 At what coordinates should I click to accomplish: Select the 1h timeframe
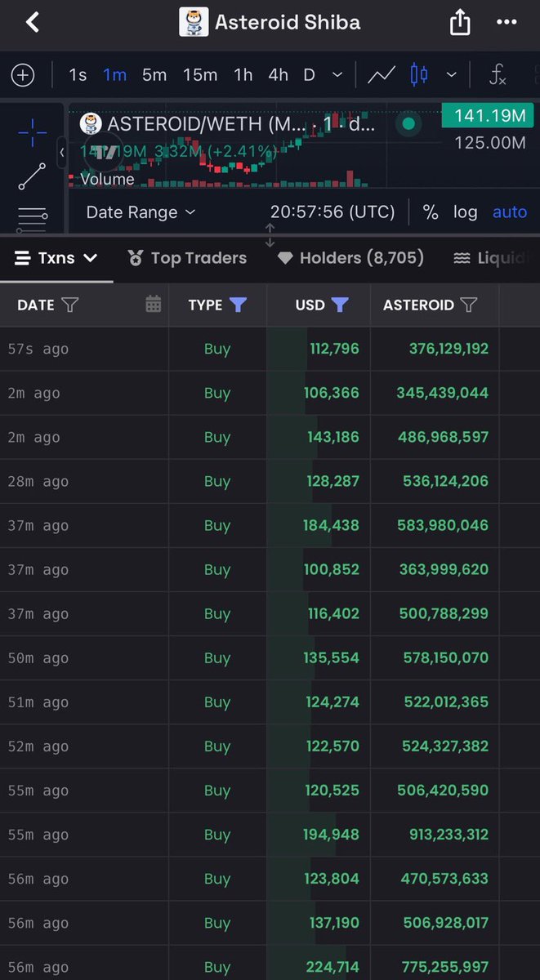[243, 75]
